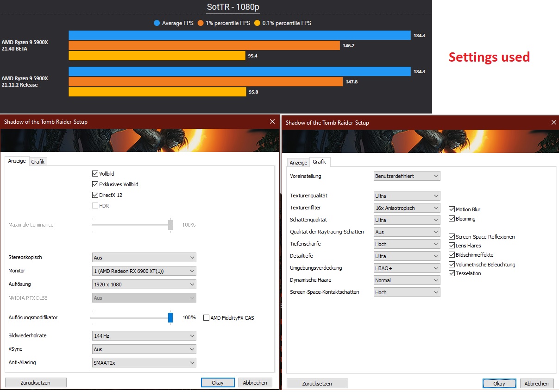Click the Auflösungsmodifikator slider handle
This screenshot has height=392, width=559.
coord(170,317)
